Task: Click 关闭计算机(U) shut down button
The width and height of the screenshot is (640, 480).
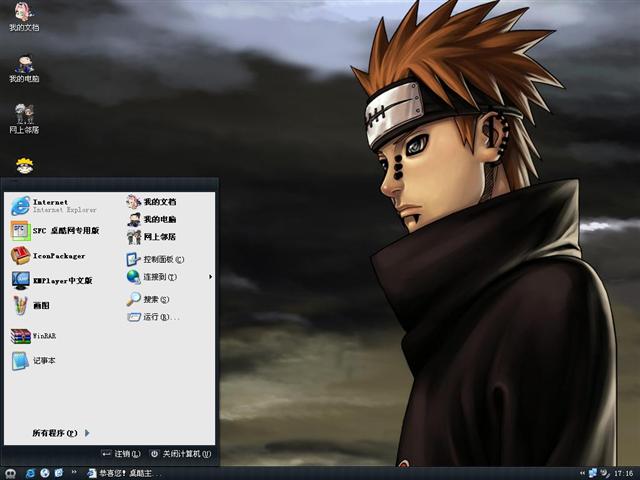Action: (180, 454)
